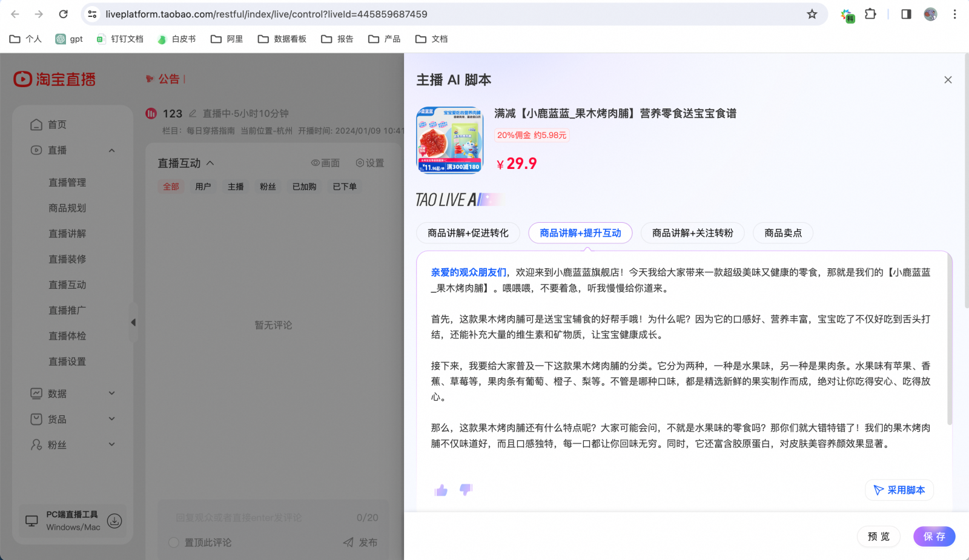This screenshot has width=969, height=560.
Task: Click the product thumbnail image
Action: tap(449, 140)
